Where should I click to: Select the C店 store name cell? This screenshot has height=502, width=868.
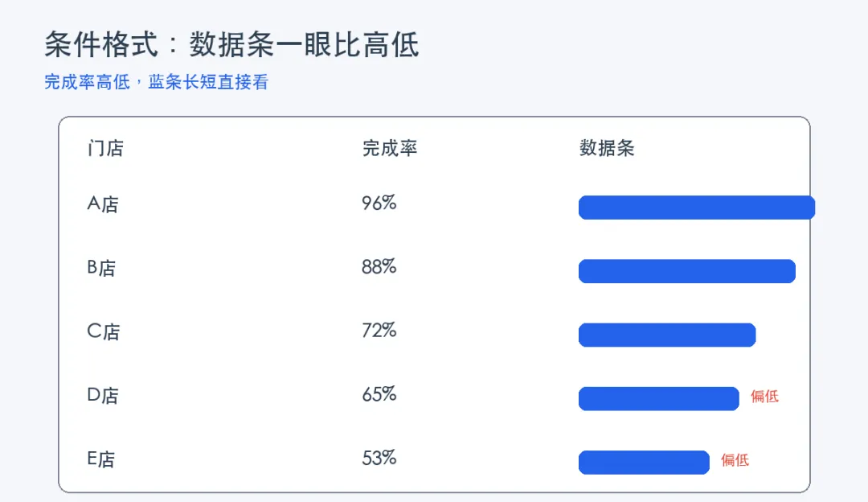tap(104, 331)
